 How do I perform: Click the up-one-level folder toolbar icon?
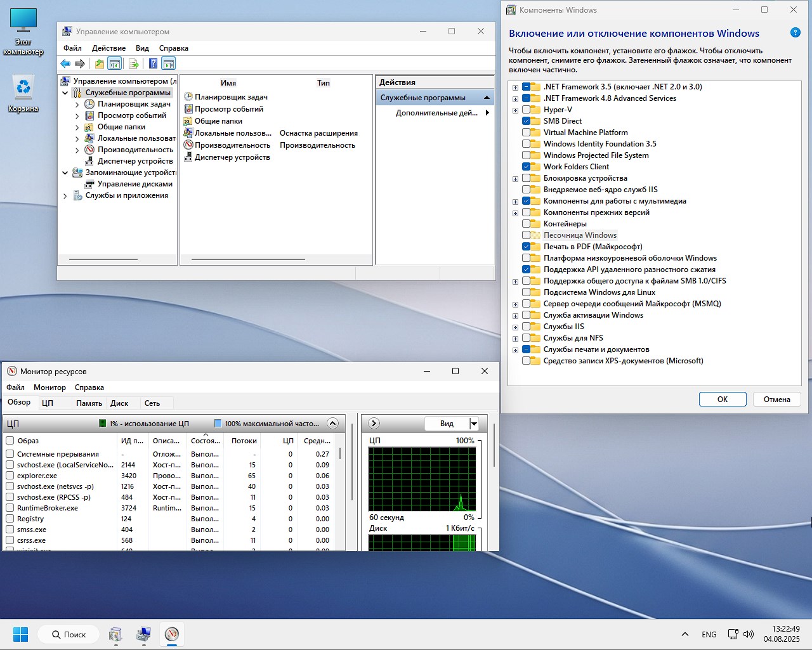(x=100, y=63)
